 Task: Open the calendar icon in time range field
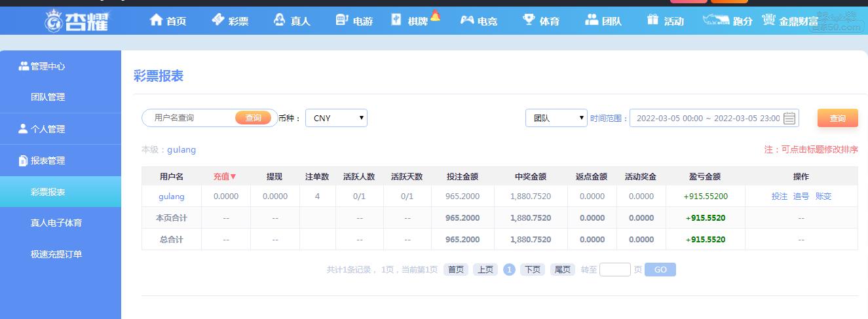point(789,118)
